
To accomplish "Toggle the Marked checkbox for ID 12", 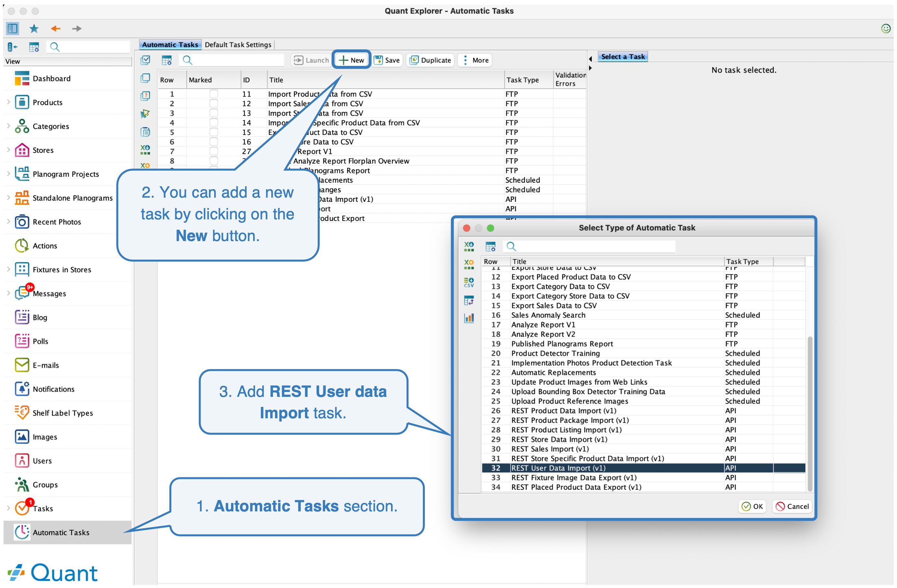I will click(214, 103).
